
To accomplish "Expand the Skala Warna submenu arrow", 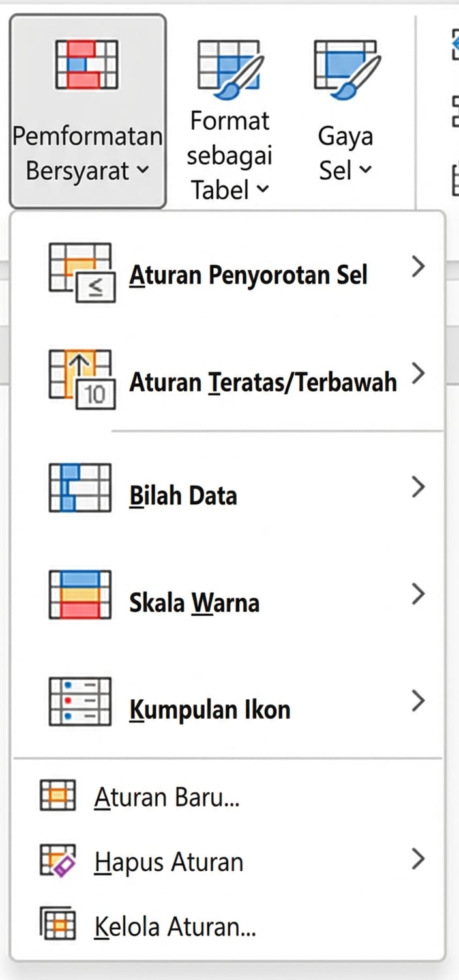I will [419, 594].
